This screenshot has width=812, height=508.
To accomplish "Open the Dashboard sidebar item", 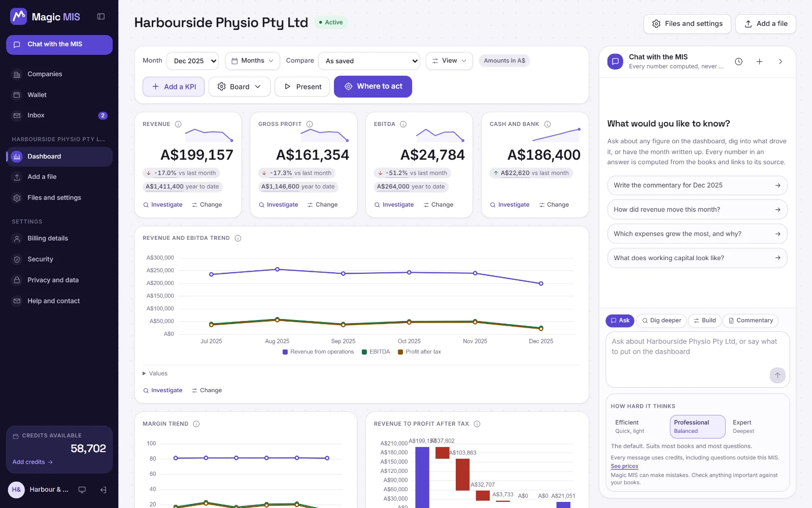I will click(59, 156).
